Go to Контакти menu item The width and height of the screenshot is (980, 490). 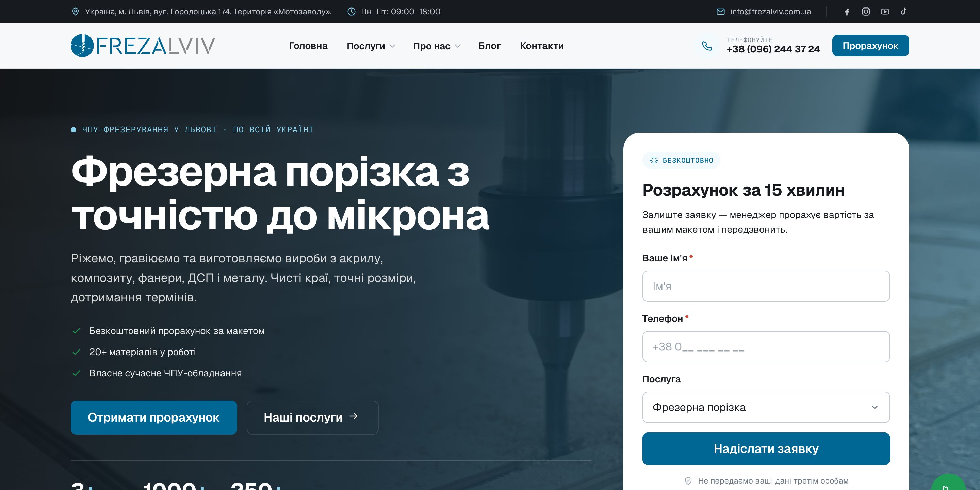[542, 46]
